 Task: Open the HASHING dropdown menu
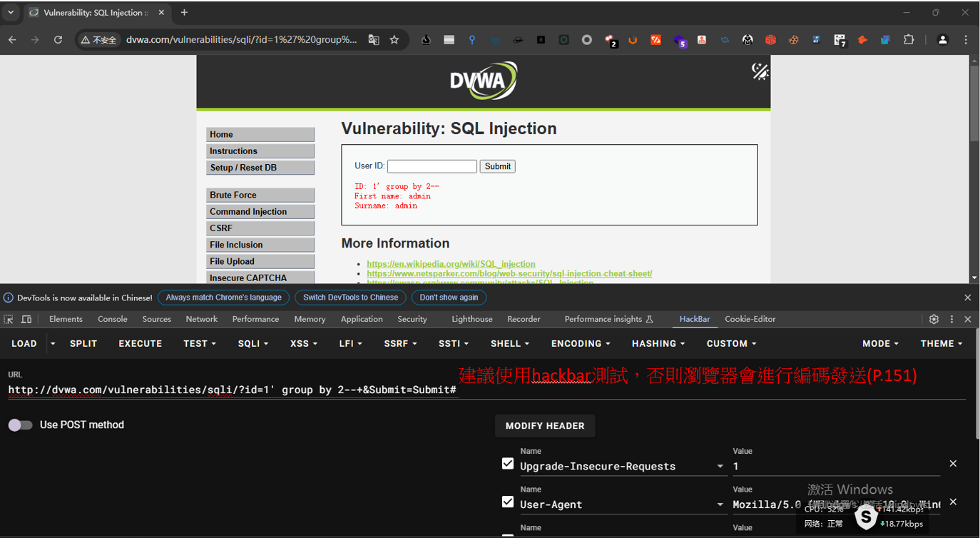[x=658, y=343]
